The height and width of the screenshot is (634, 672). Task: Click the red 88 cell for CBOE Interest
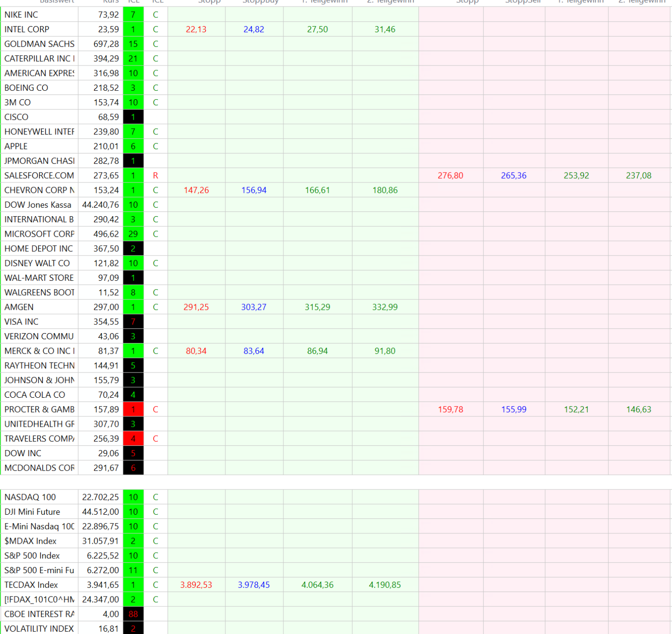click(133, 614)
